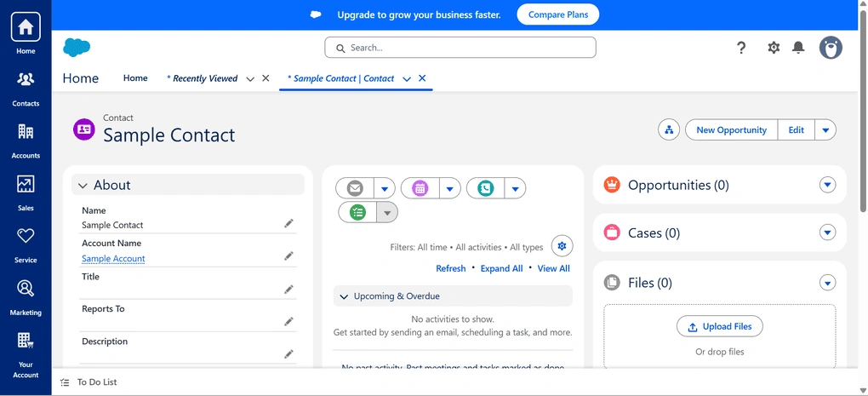Open dropdown next to email button

(385, 189)
